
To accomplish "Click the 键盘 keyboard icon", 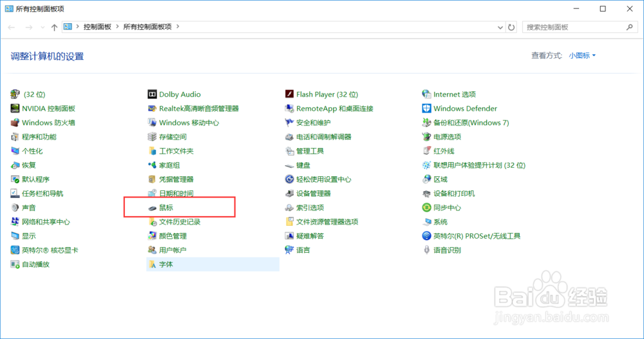I will click(290, 165).
